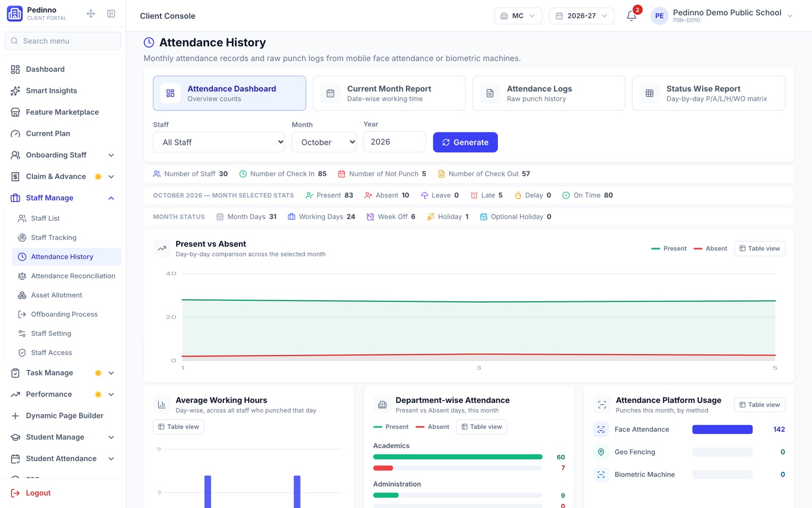Image resolution: width=812 pixels, height=508 pixels.
Task: Click the Asset Allotment icon
Action: click(x=22, y=295)
